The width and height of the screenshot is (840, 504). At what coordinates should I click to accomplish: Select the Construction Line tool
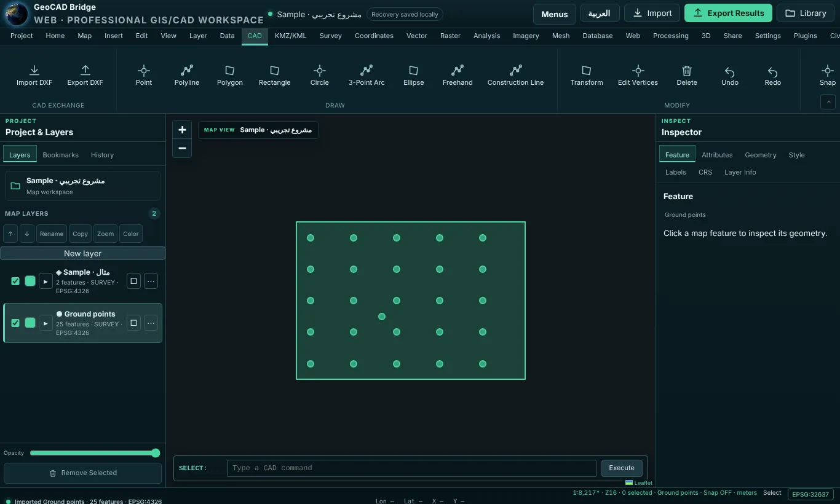516,76
